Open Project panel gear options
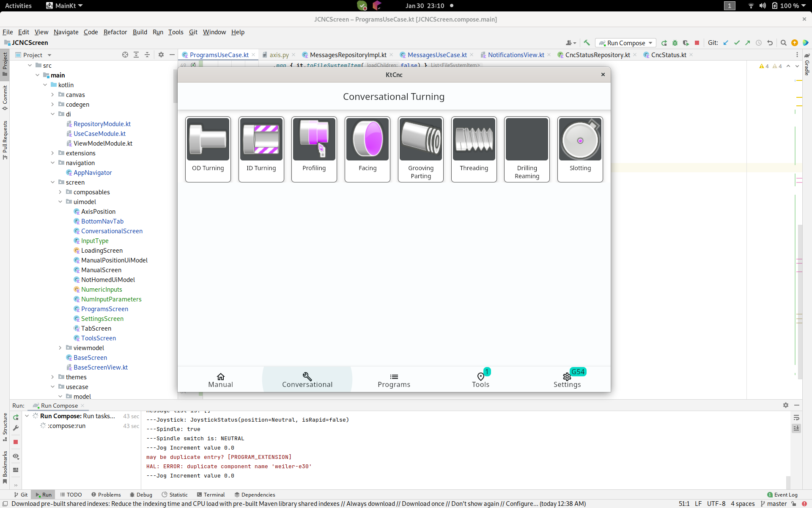This screenshot has width=812, height=508. [161, 55]
